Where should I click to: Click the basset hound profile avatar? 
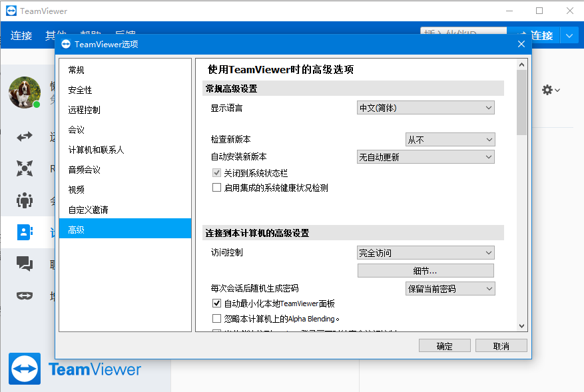(25, 93)
